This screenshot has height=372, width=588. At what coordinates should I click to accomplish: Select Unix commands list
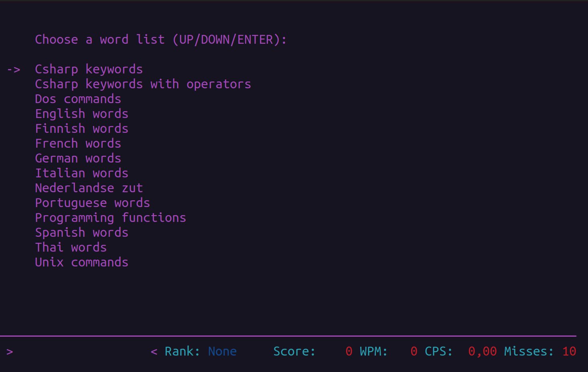click(x=81, y=262)
